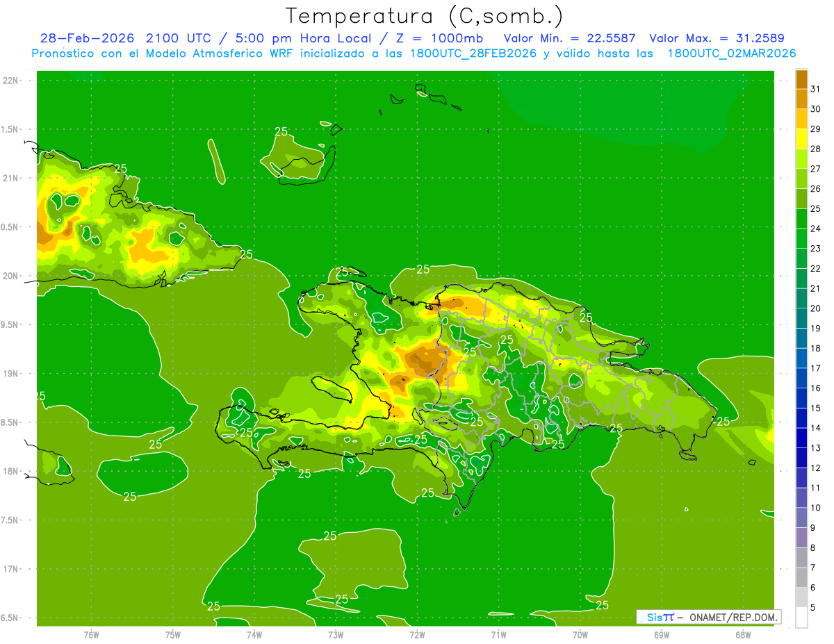Click longitude axis label "71W"
This screenshot has height=644, width=834.
pyautogui.click(x=498, y=634)
